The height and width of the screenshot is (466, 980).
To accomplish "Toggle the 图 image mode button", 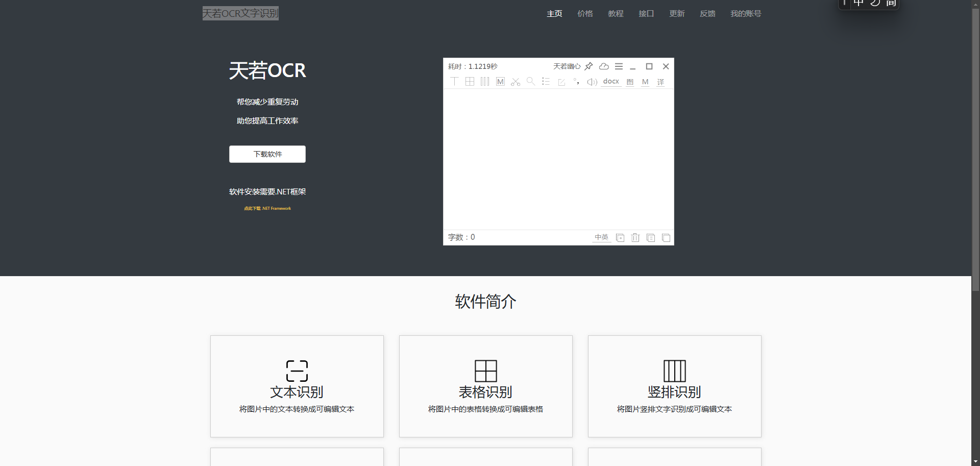I will click(630, 82).
